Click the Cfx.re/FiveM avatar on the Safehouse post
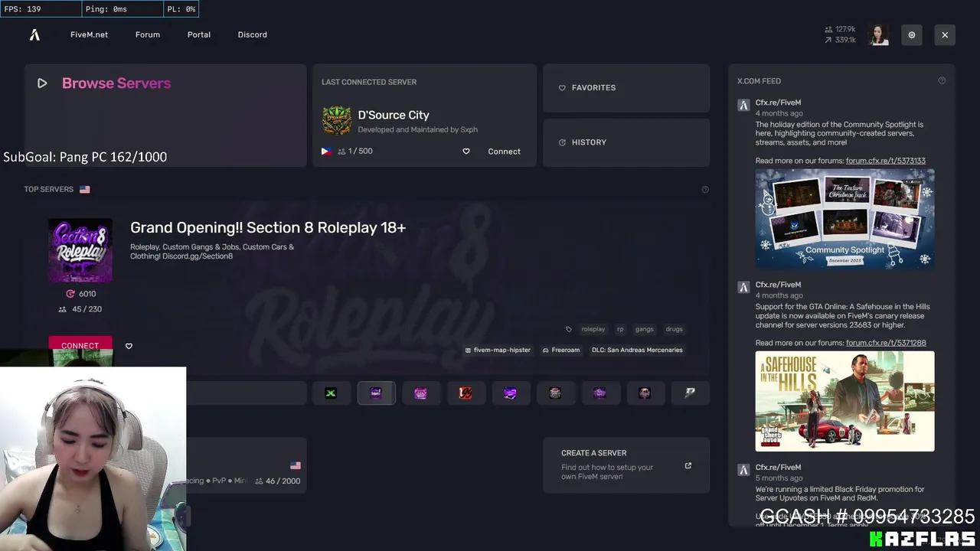Screen dimensions: 980x551 [743, 287]
